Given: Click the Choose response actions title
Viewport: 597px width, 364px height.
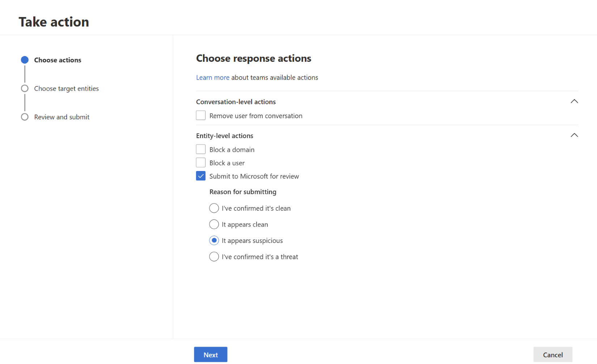Looking at the screenshot, I should (x=254, y=59).
